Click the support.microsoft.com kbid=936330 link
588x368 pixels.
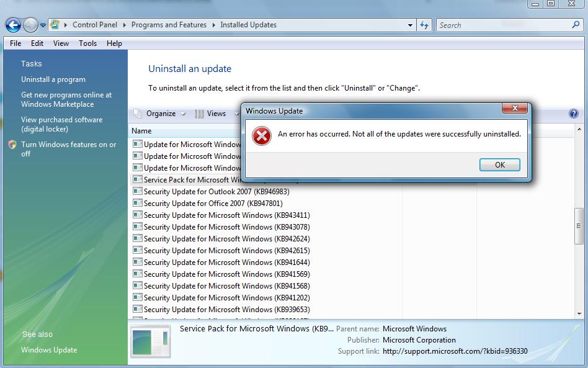point(455,351)
